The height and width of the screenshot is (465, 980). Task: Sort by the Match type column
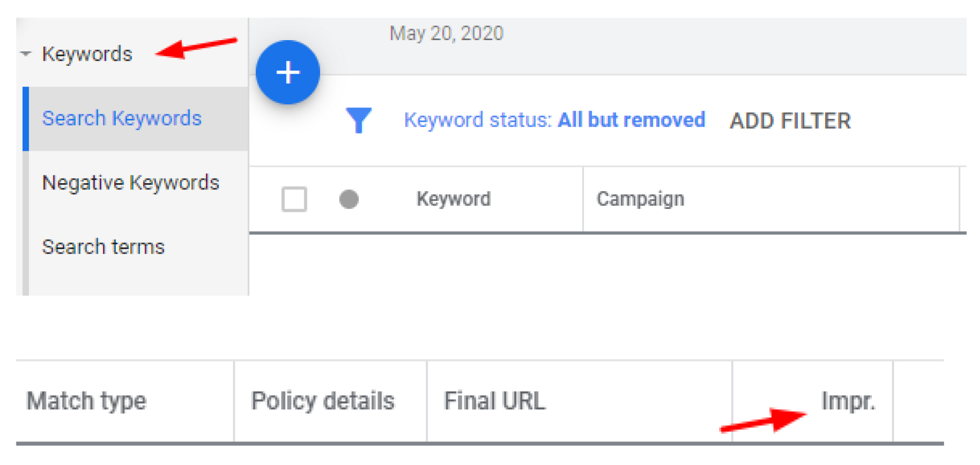(x=86, y=401)
